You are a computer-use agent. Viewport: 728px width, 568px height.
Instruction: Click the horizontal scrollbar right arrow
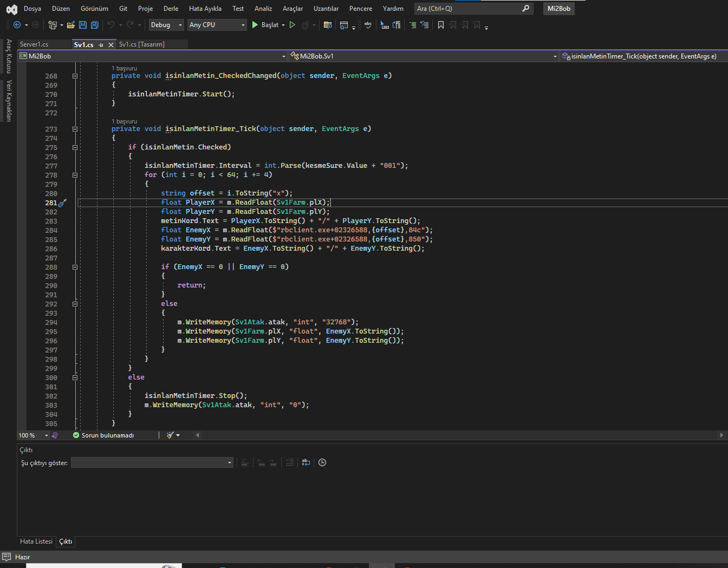[x=721, y=435]
